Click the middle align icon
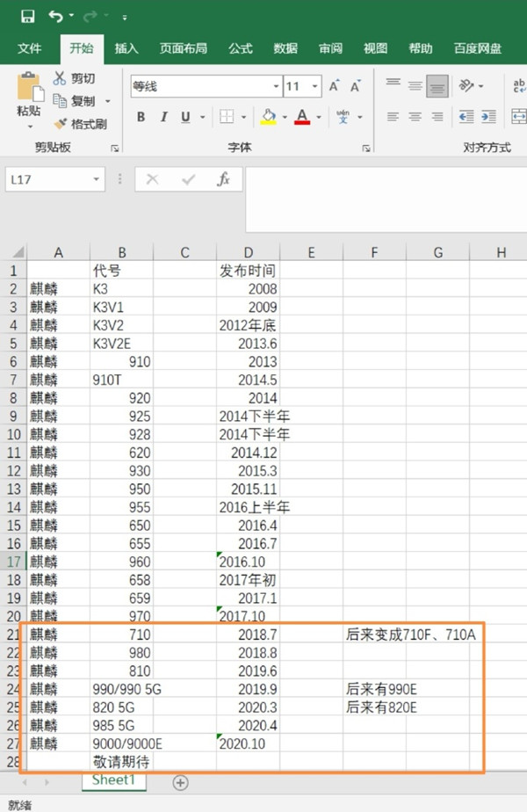This screenshot has width=527, height=812. pyautogui.click(x=415, y=85)
